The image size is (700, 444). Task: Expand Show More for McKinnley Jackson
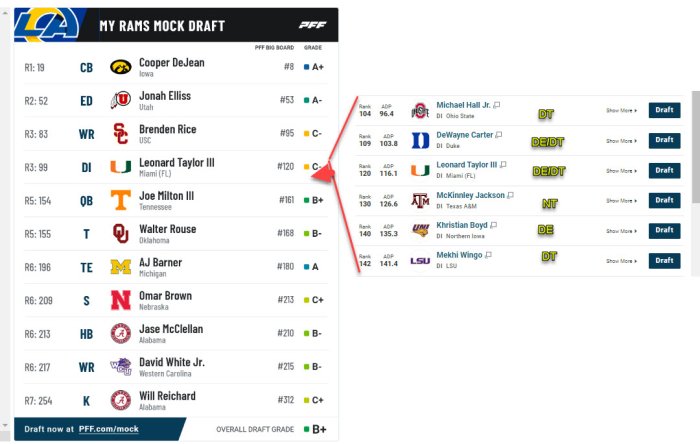pyautogui.click(x=621, y=200)
